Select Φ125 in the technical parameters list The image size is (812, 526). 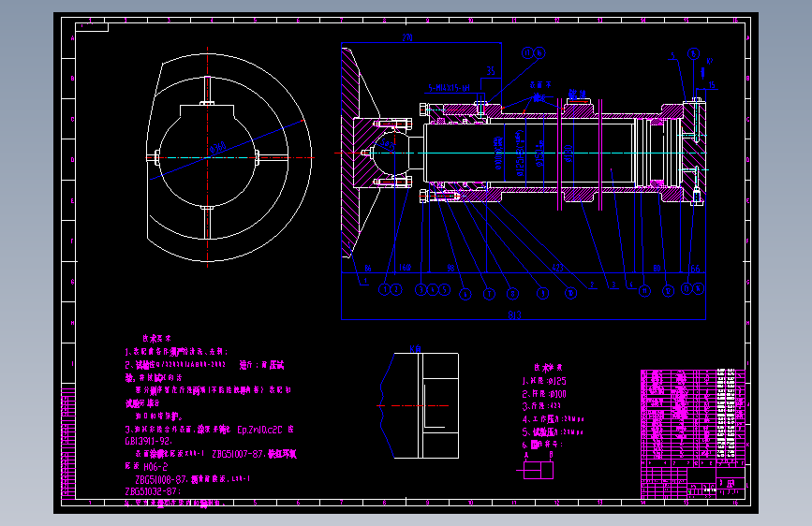[x=556, y=381]
